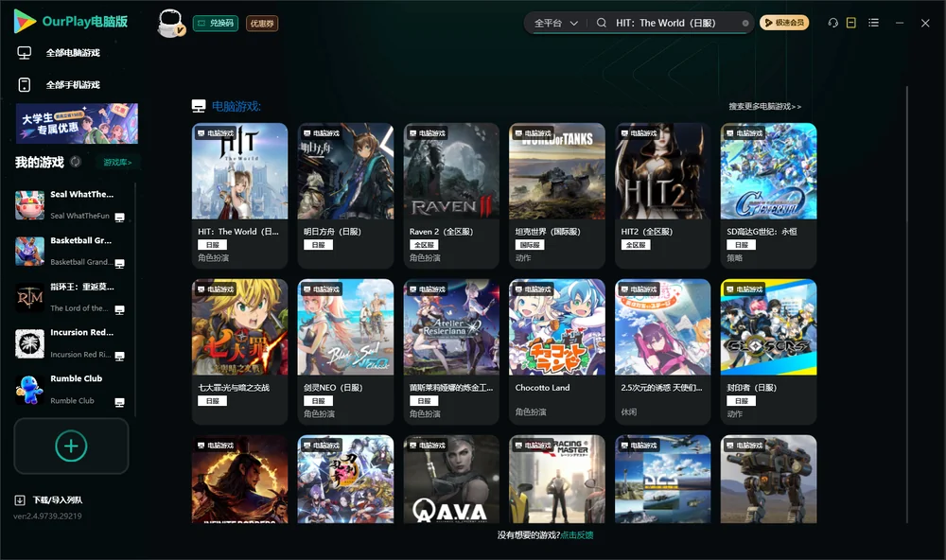Screen dimensions: 946x560
Task: Click the PC icon on Basketball Grand row
Action: [119, 264]
